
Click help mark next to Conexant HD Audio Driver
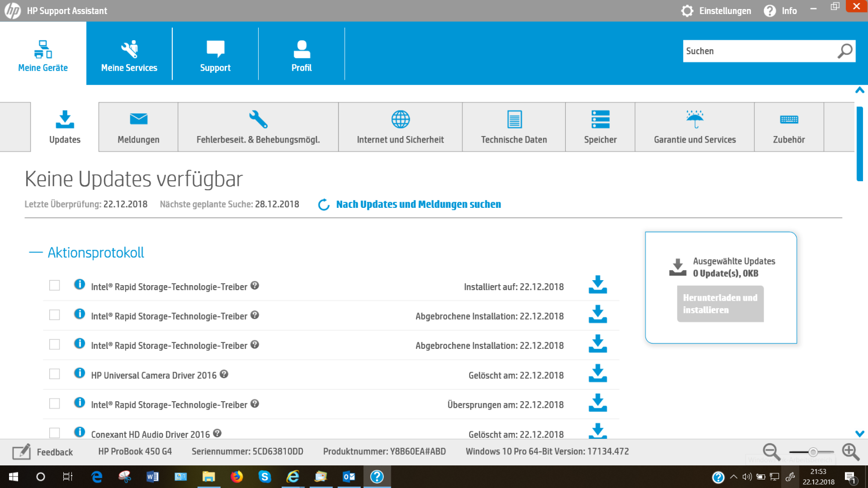pos(217,433)
